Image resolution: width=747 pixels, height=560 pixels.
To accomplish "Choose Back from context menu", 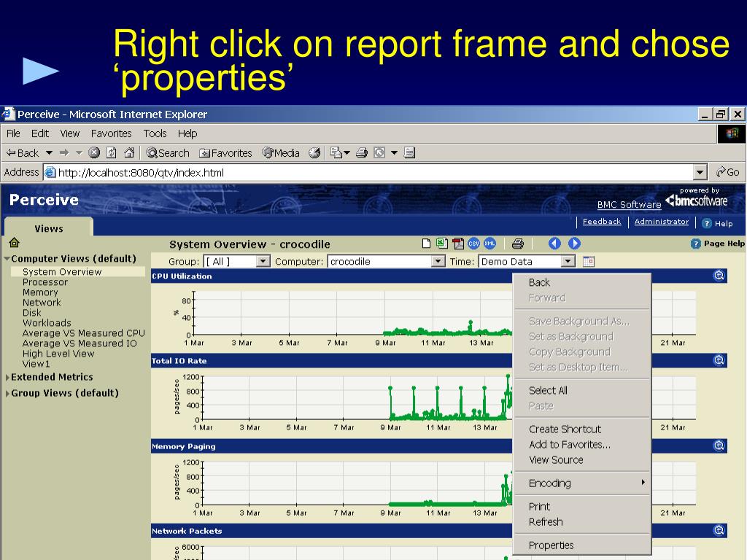I will pos(582,282).
